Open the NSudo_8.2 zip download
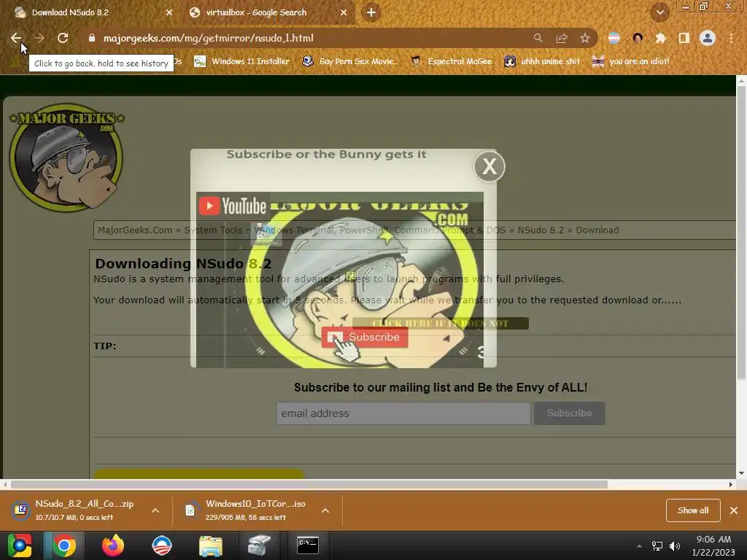 76,510
